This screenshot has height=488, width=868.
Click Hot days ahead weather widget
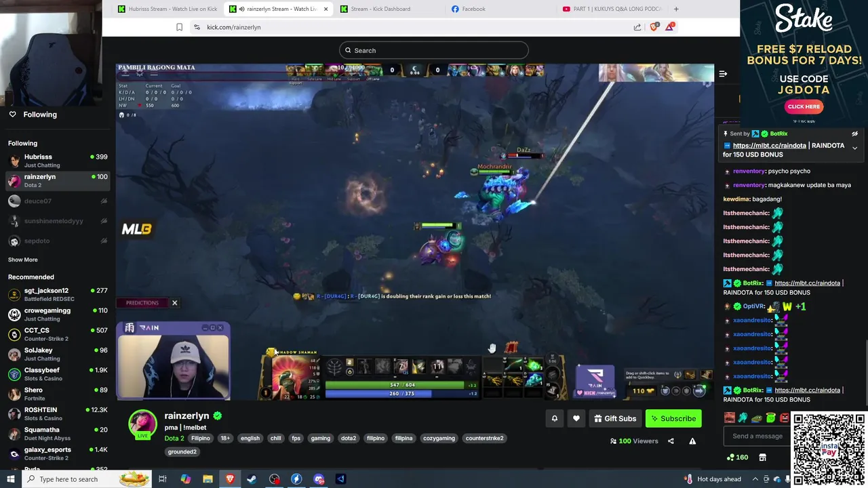(x=712, y=479)
